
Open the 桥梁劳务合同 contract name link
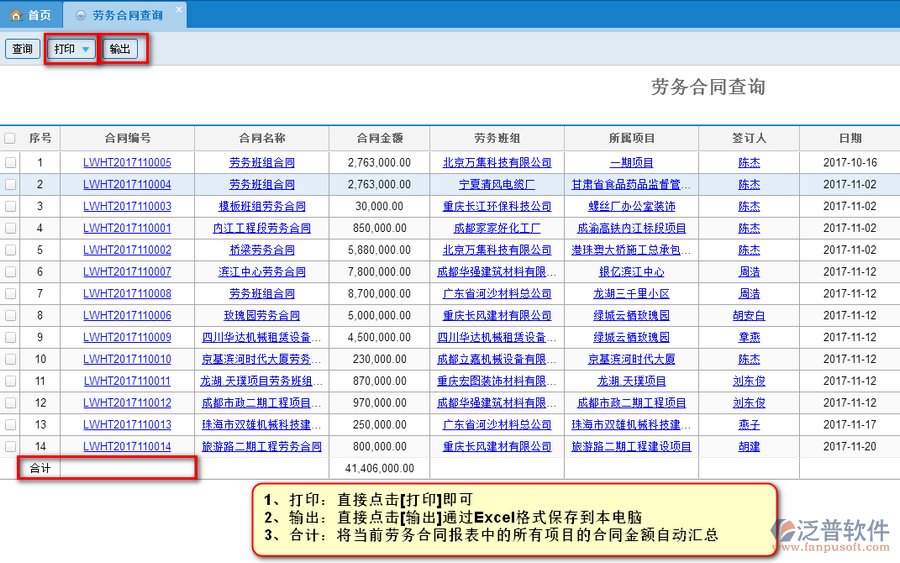coord(262,250)
